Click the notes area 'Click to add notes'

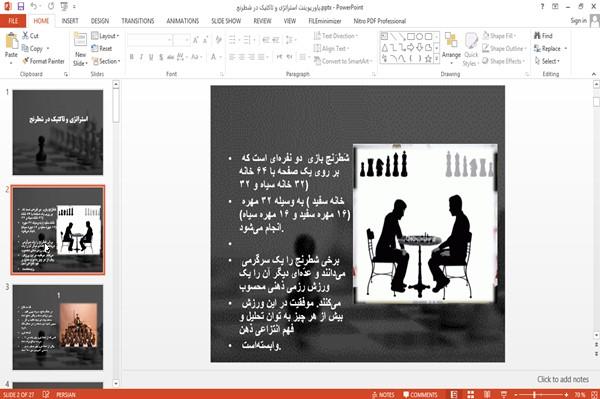[563, 379]
